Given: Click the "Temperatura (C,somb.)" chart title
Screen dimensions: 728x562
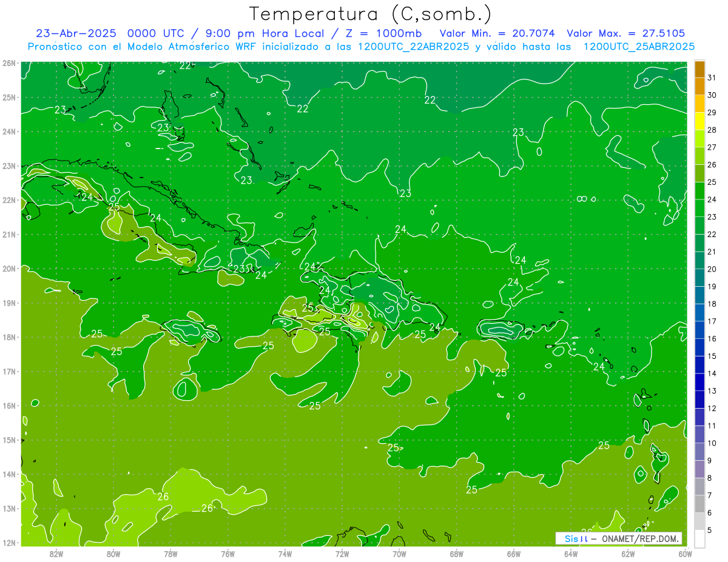Looking at the screenshot, I should (x=370, y=14).
